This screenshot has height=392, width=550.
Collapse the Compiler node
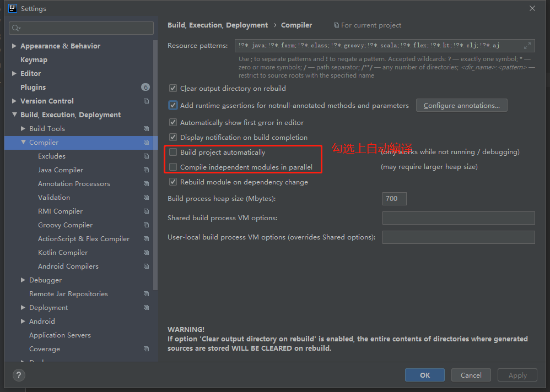(x=23, y=142)
